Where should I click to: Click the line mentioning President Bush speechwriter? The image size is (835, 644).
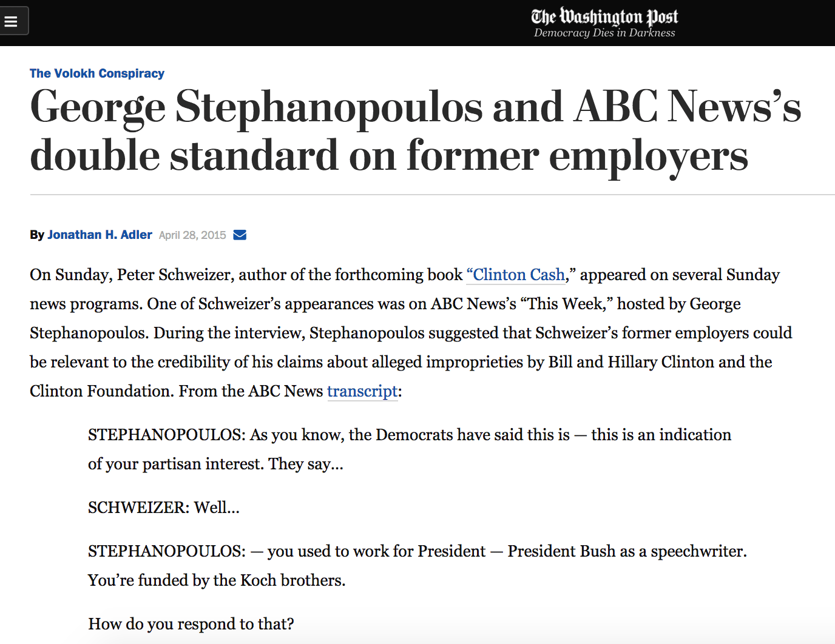(x=417, y=551)
